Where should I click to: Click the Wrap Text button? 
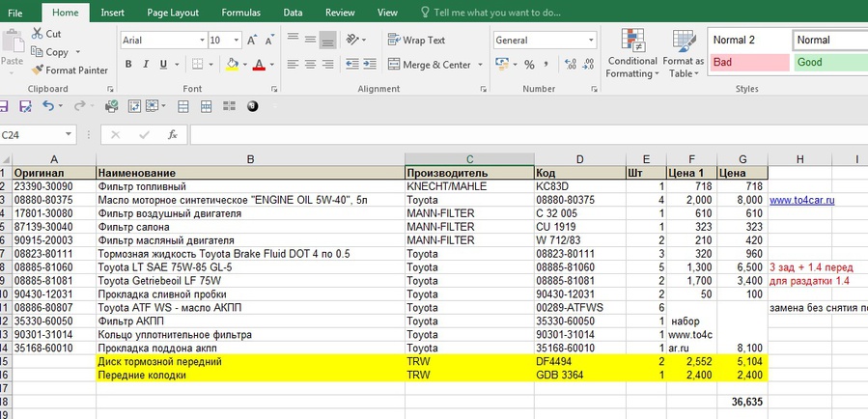(416, 40)
